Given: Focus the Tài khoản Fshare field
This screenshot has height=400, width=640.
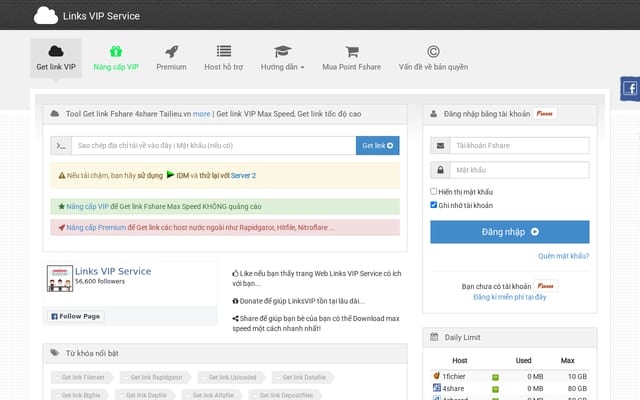Looking at the screenshot, I should click(x=520, y=146).
